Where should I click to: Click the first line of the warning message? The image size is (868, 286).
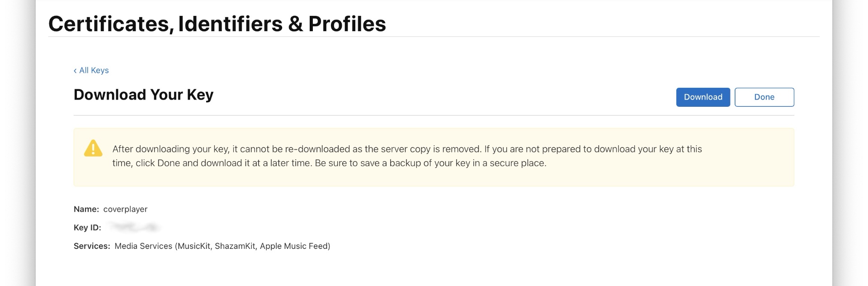coord(407,149)
